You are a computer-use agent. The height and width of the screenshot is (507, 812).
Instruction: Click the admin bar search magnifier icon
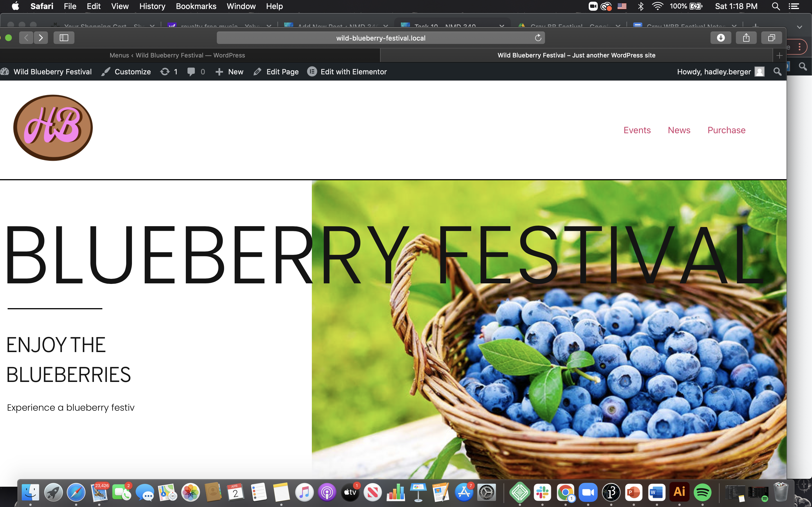777,72
